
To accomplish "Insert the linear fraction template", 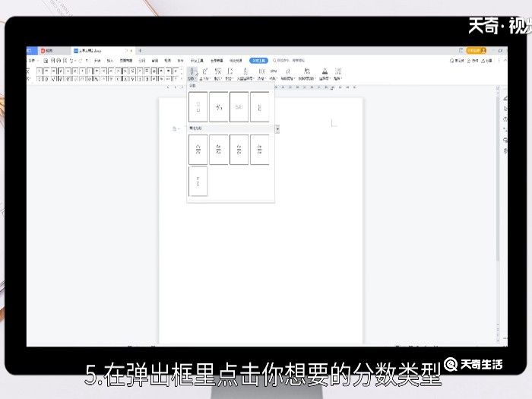I will (x=239, y=106).
